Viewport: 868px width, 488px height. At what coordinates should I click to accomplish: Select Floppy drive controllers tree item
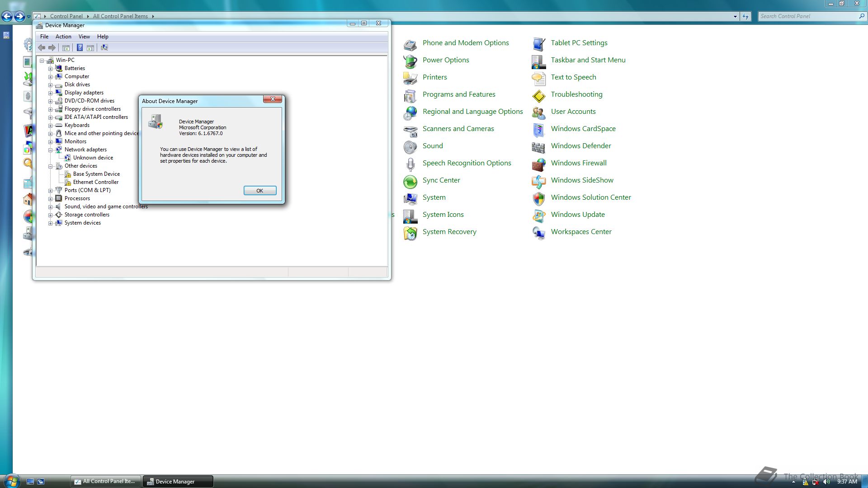(93, 109)
